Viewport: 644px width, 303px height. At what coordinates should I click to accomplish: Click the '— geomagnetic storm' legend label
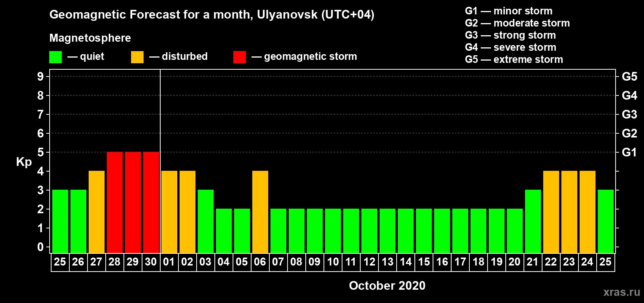304,57
